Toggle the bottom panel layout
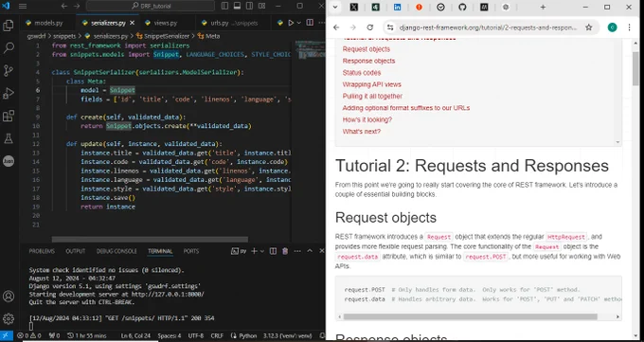 click(x=237, y=6)
